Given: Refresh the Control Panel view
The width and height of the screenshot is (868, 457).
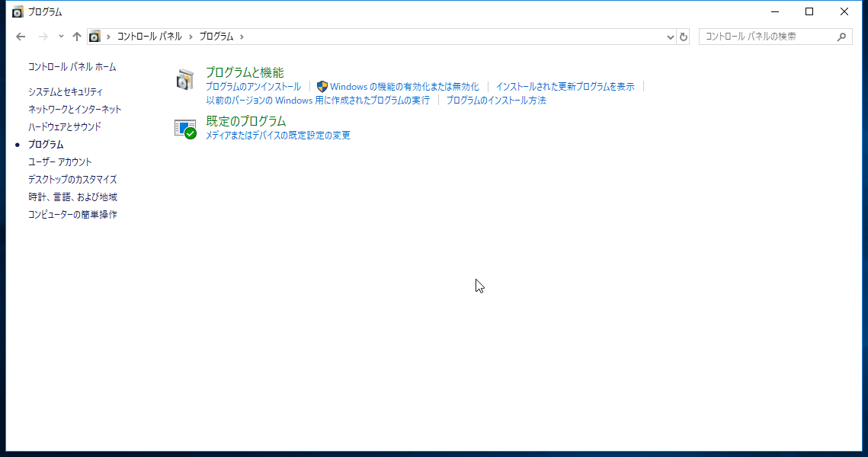Looking at the screenshot, I should [684, 37].
